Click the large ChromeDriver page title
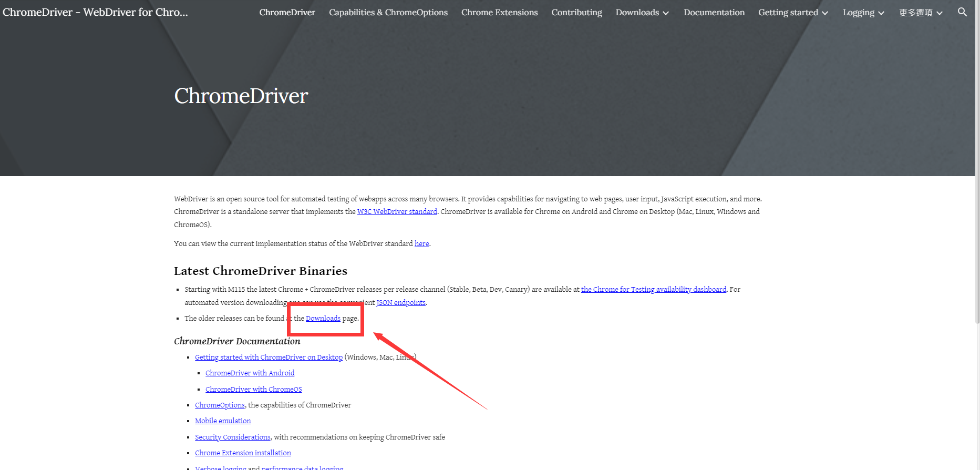The image size is (980, 470). [x=241, y=96]
